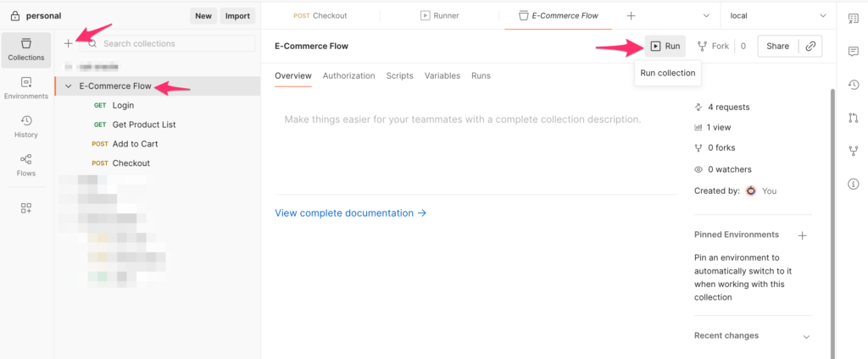Click the plus icon to create new collection
The width and height of the screenshot is (868, 359).
69,43
